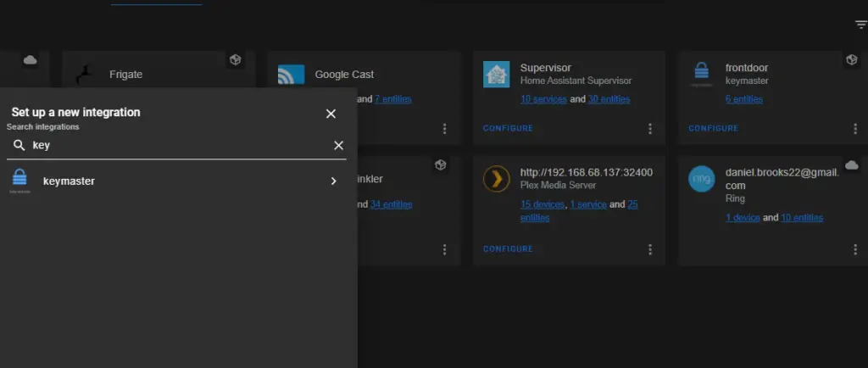868x368 pixels.
Task: Select the keymaster integration from results
Action: 176,181
